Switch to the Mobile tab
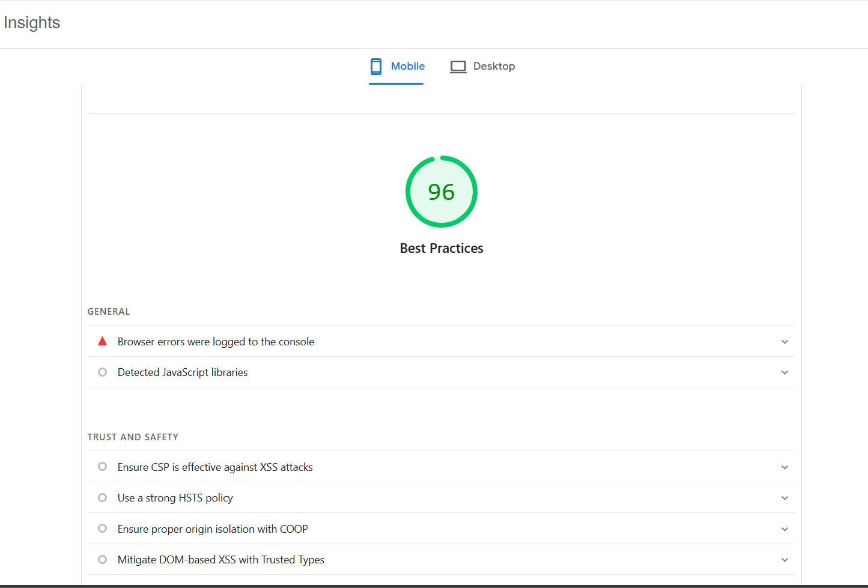 coord(396,66)
